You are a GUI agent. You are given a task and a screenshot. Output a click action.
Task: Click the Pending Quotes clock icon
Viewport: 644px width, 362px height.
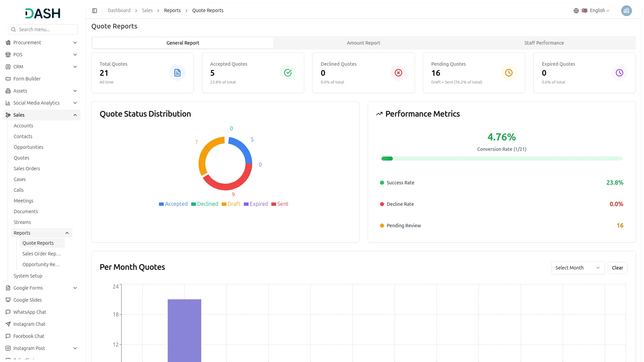pos(508,73)
